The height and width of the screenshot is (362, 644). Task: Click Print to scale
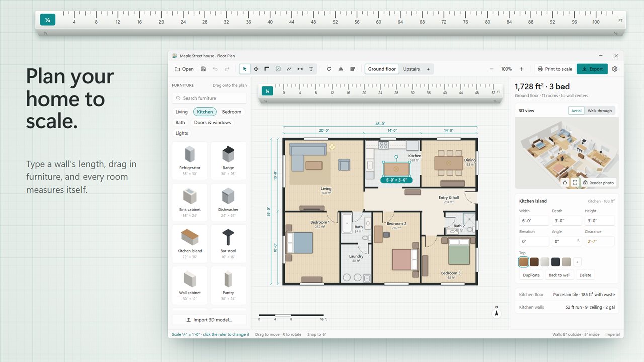(554, 69)
